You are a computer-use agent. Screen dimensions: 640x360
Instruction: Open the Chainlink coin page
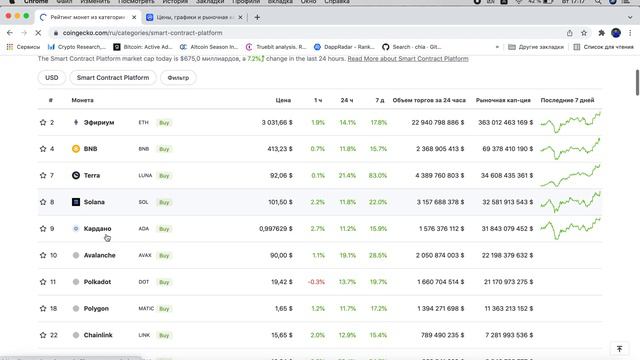pyautogui.click(x=98, y=335)
